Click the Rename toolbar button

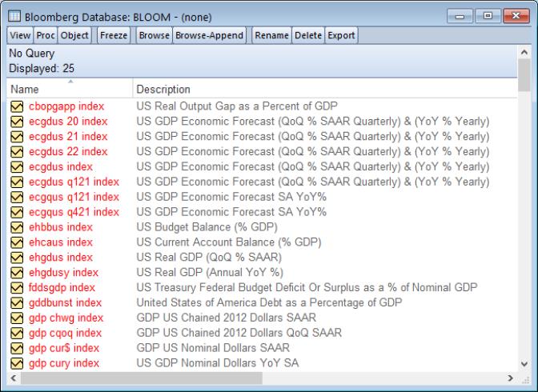coord(271,35)
